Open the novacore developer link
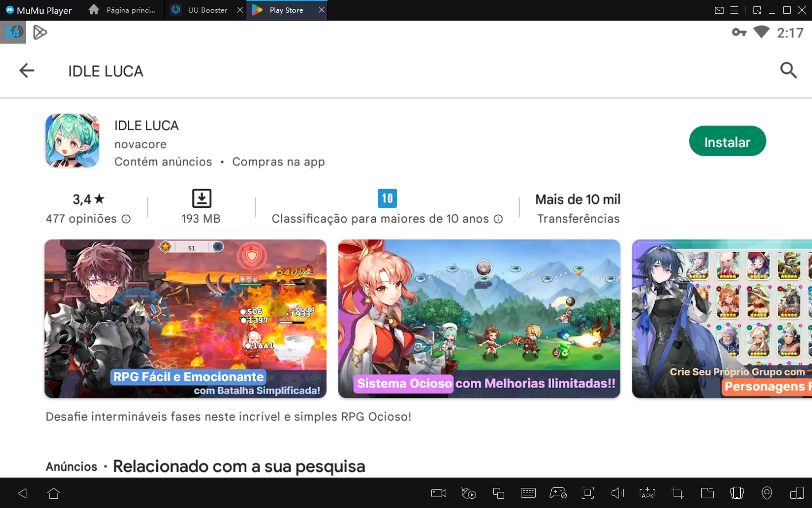The width and height of the screenshot is (812, 508). pyautogui.click(x=141, y=144)
